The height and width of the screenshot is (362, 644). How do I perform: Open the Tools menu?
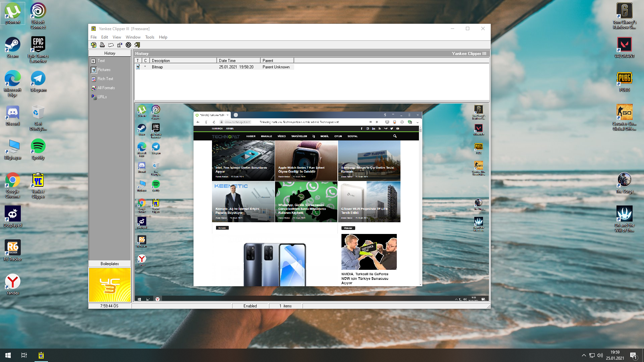150,37
